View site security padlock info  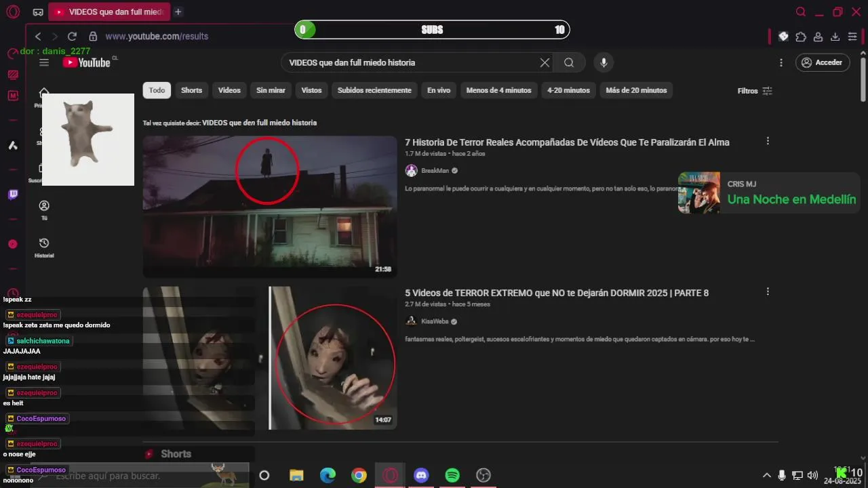point(93,37)
